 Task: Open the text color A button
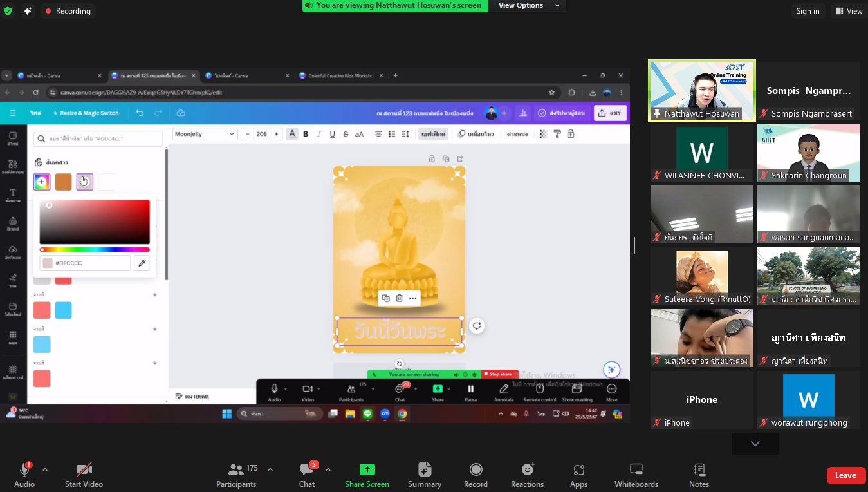coord(292,134)
